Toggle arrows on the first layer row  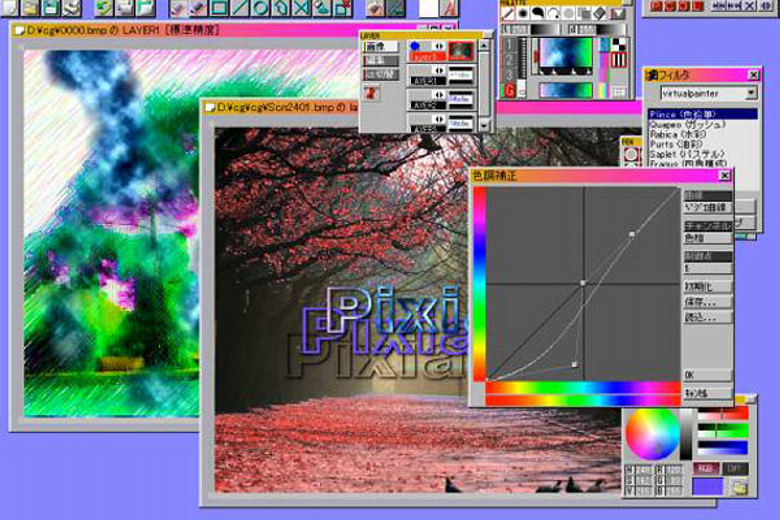(x=438, y=46)
